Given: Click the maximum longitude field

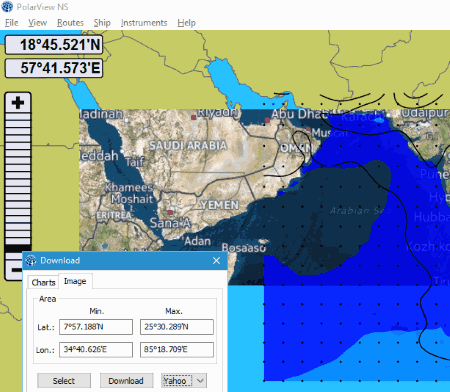Looking at the screenshot, I should pos(177,350).
